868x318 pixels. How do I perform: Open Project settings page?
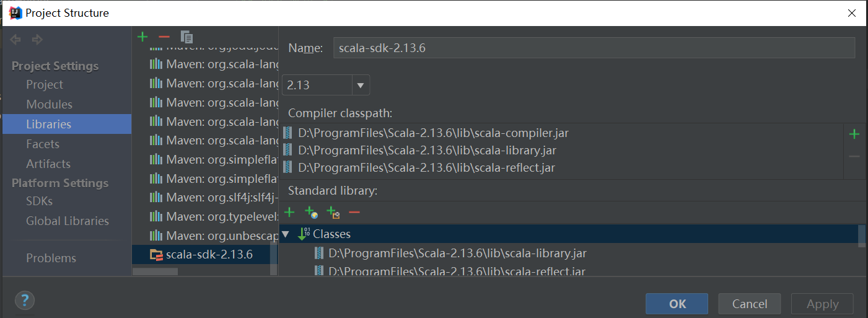[45, 84]
